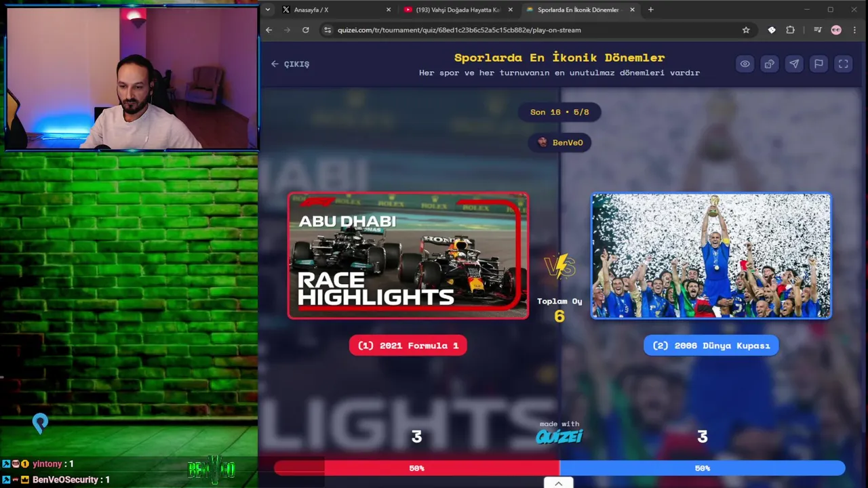Image resolution: width=868 pixels, height=488 pixels.
Task: Vote for (2) 2006 Dünya Kupası
Action: coord(711,346)
